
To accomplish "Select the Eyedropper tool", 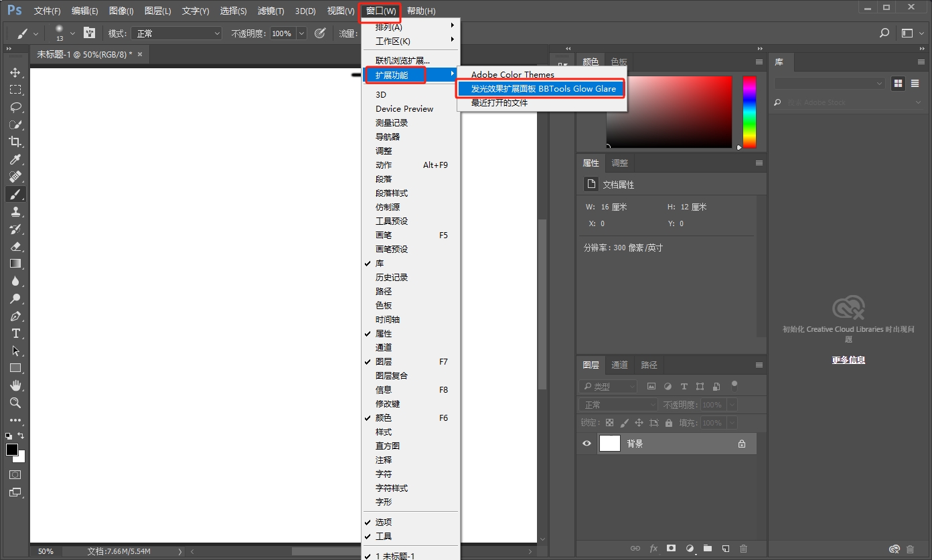I will (x=15, y=159).
